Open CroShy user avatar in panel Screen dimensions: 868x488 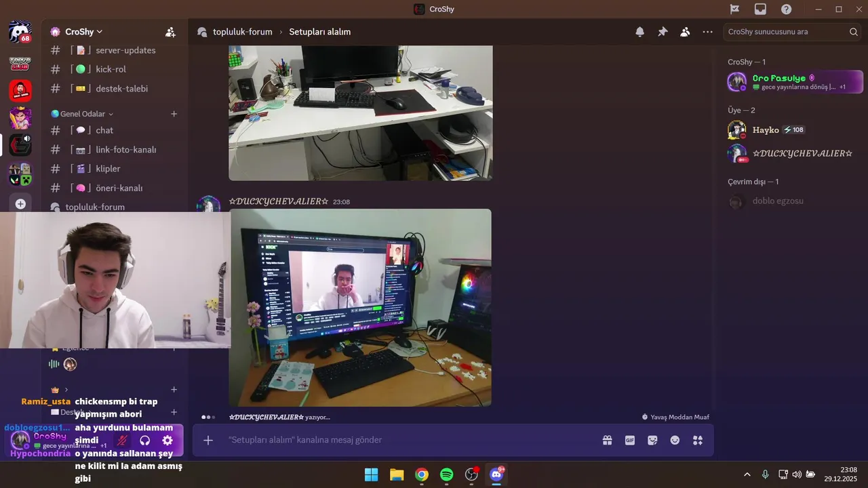(x=20, y=441)
